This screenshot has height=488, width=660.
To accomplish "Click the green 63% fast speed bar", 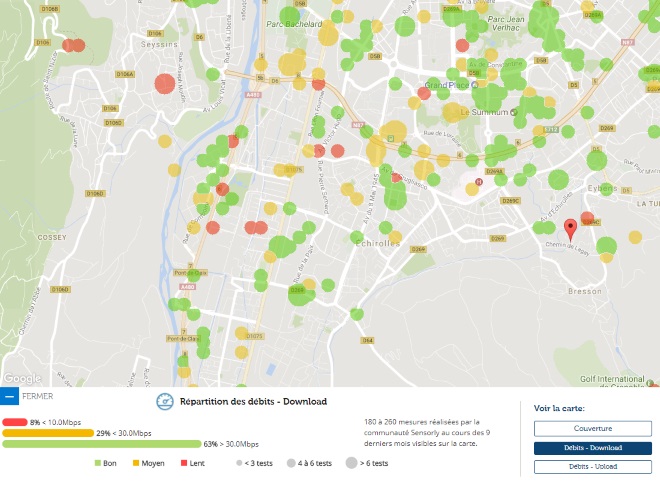I will [102, 444].
